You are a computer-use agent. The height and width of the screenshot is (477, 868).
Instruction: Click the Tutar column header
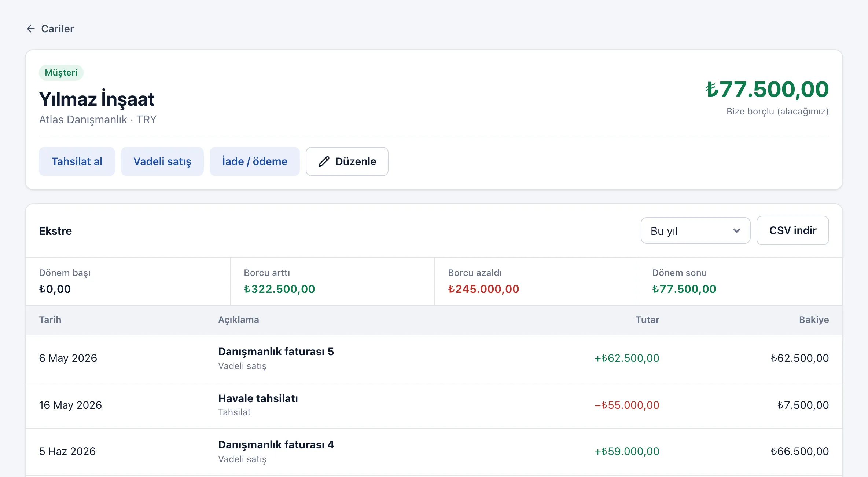click(647, 320)
